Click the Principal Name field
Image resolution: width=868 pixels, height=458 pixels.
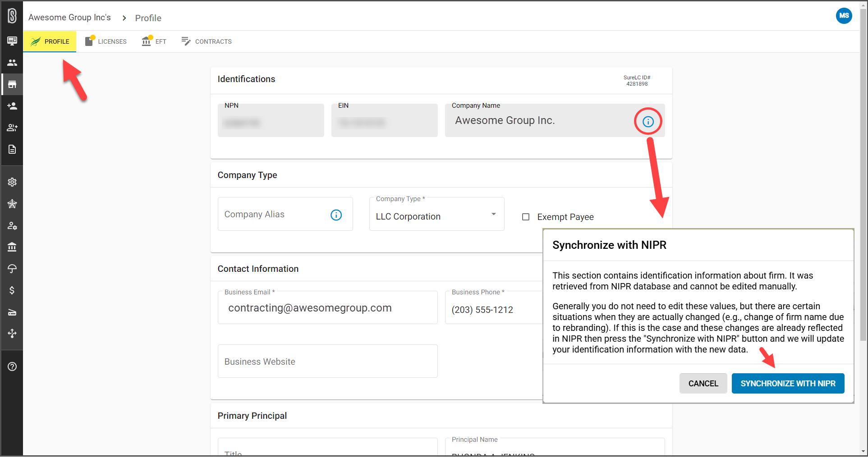point(555,447)
